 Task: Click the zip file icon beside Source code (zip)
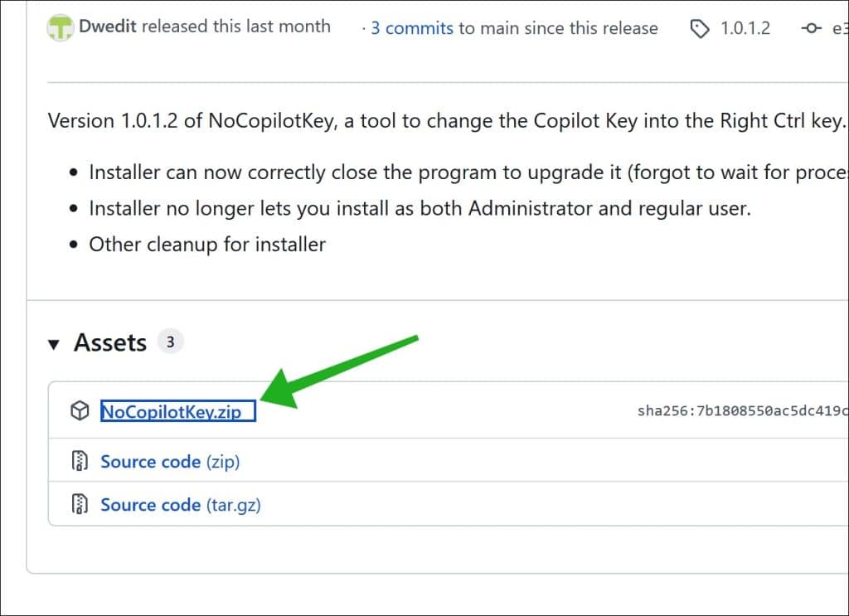[80, 460]
